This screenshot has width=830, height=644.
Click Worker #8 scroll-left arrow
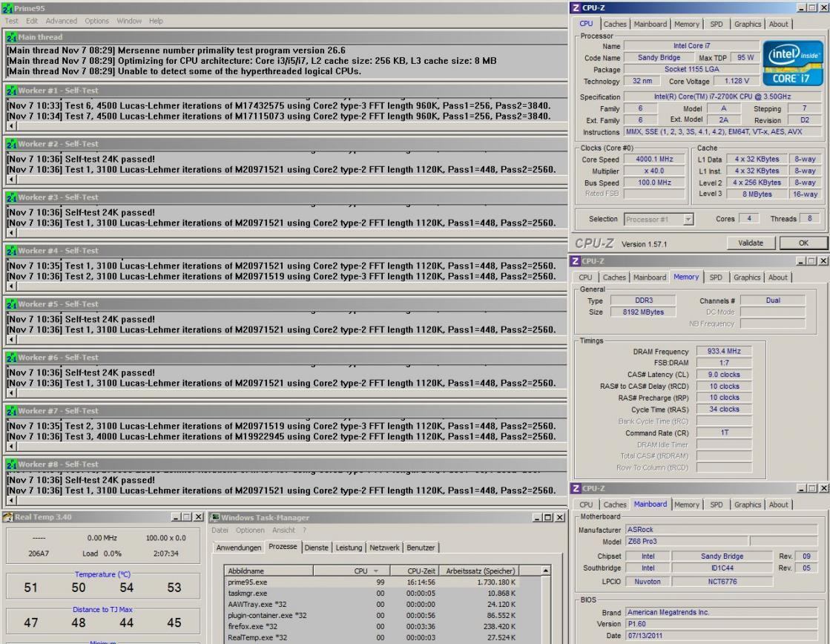(x=12, y=501)
